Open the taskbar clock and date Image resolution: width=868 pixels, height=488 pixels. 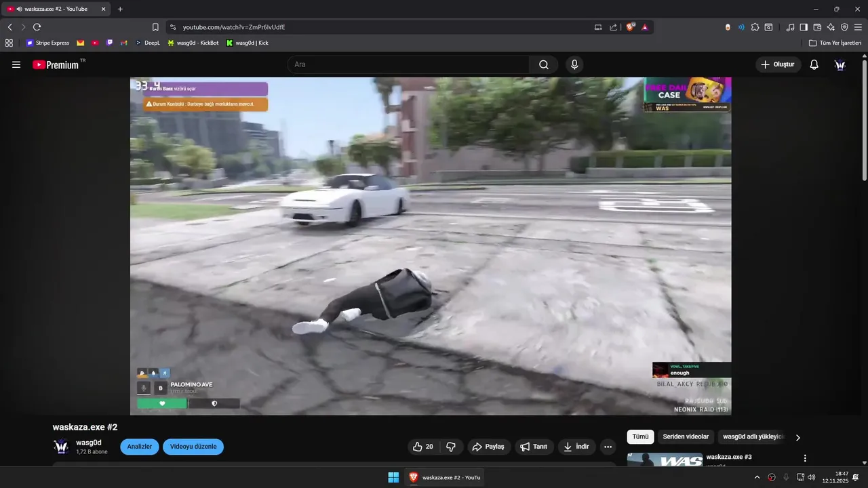pyautogui.click(x=835, y=477)
